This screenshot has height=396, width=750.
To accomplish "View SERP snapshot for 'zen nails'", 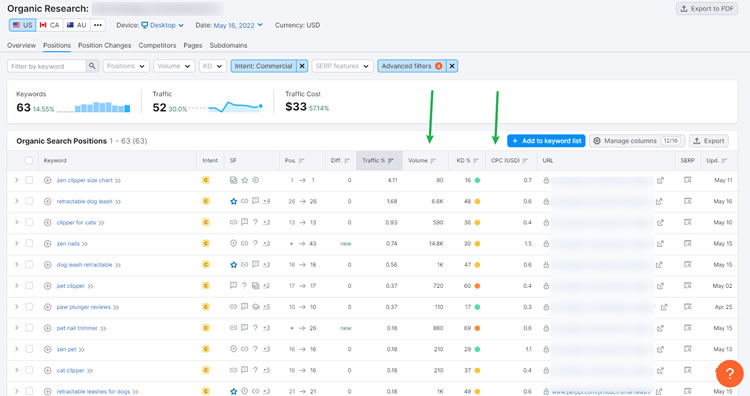I will 687,243.
